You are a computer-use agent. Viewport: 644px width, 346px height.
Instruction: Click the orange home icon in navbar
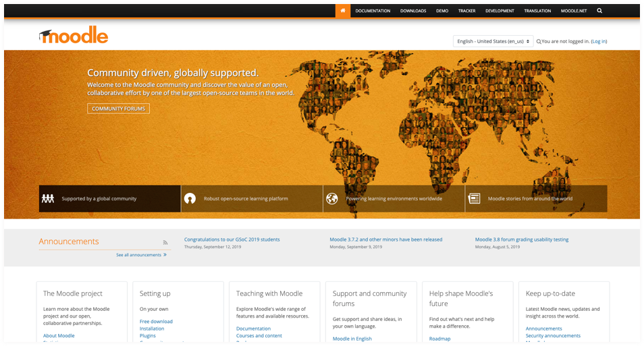tap(343, 11)
